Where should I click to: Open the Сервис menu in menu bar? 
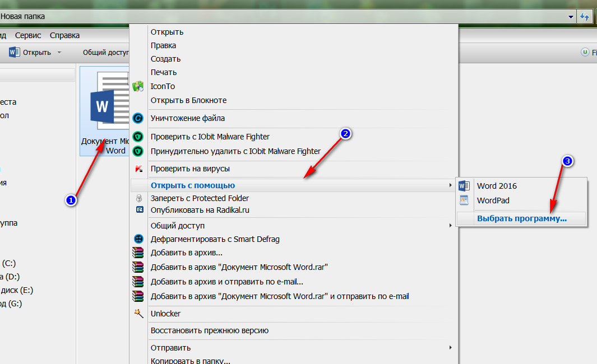coord(28,35)
